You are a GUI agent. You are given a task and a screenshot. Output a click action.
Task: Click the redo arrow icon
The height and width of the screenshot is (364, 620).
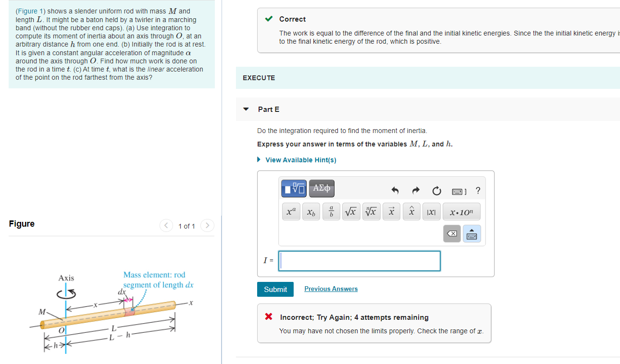(416, 191)
